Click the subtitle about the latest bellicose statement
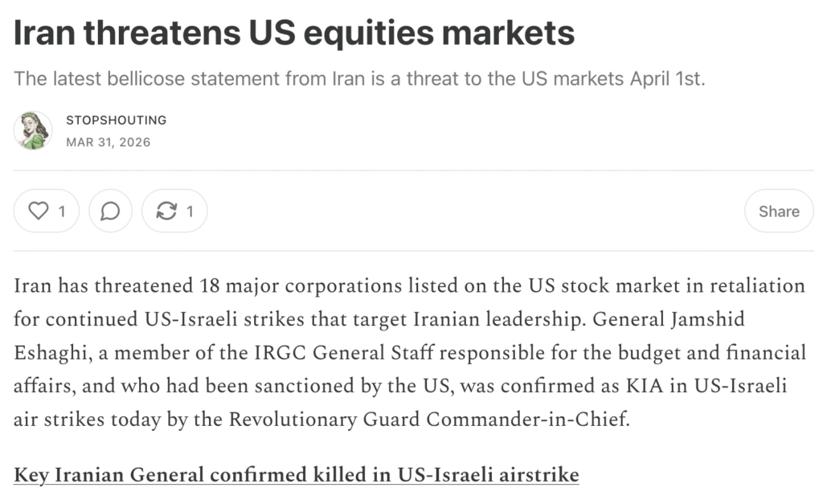823x504 pixels. (359, 80)
